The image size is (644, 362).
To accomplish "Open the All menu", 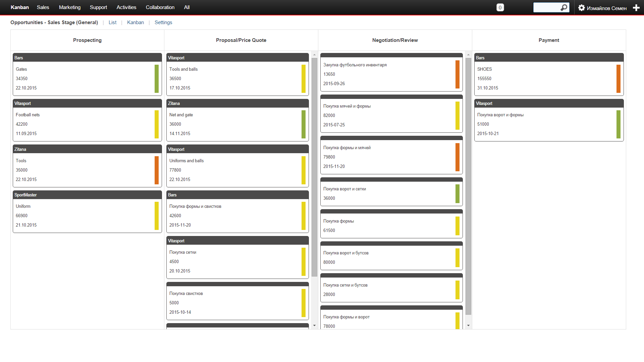I will [187, 7].
